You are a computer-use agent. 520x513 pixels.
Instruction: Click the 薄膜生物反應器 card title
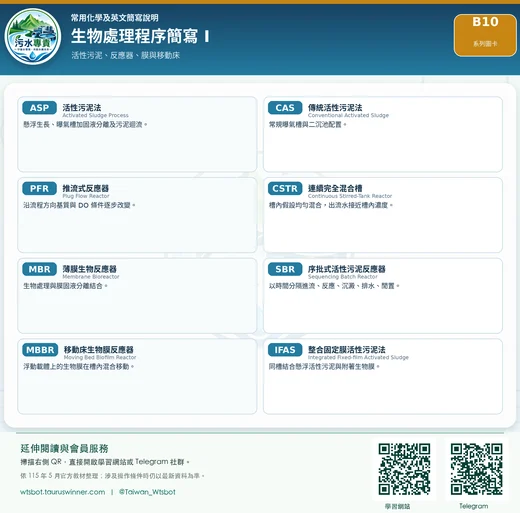[89, 269]
